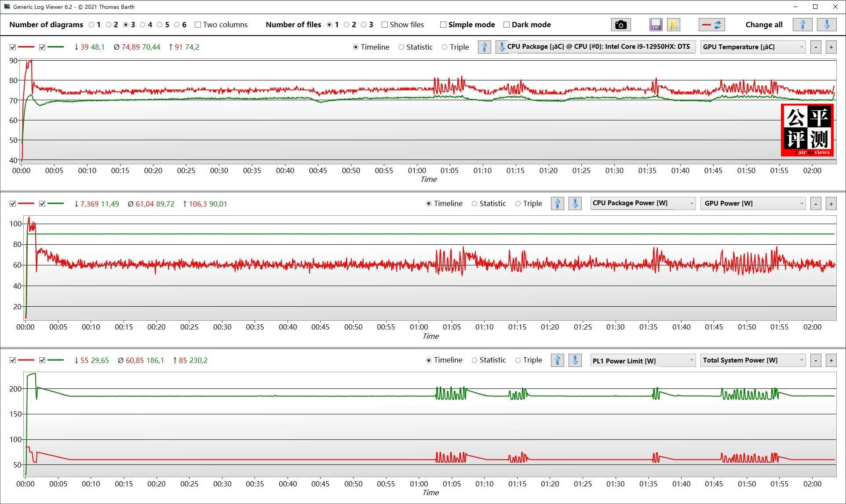Expand the CPU Package Power [W] dropdown
846x504 pixels.
[x=642, y=203]
